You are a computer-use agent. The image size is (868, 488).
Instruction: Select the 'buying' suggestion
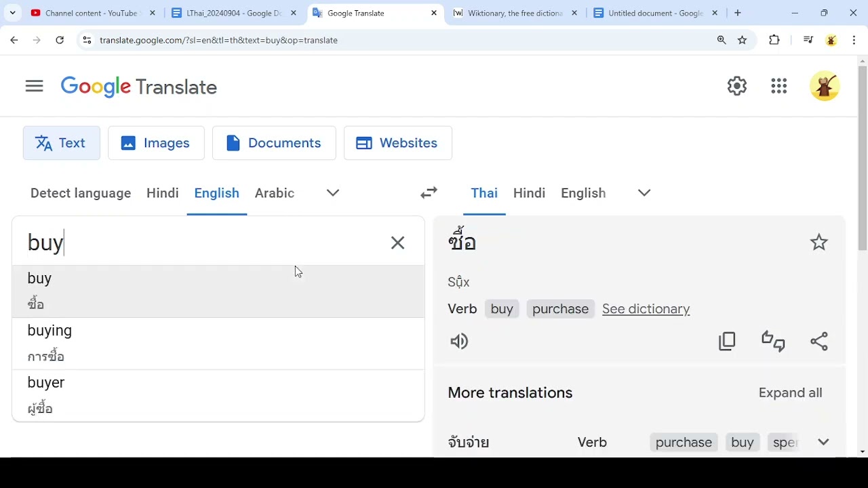click(218, 344)
